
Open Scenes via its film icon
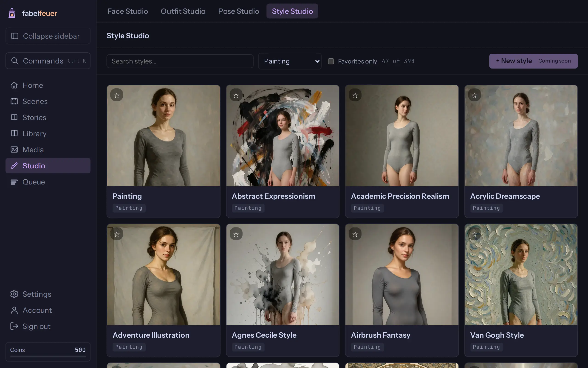[x=14, y=101]
